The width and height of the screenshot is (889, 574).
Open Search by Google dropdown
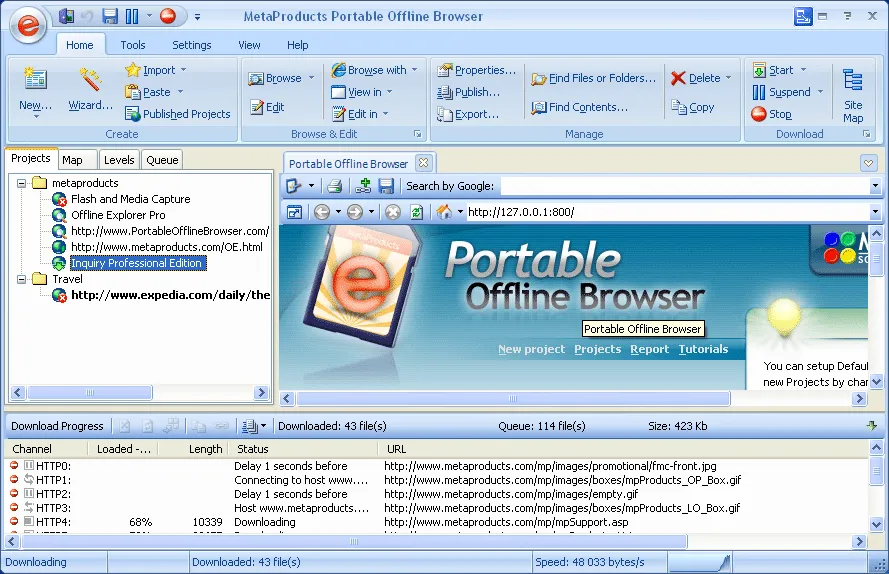[875, 186]
